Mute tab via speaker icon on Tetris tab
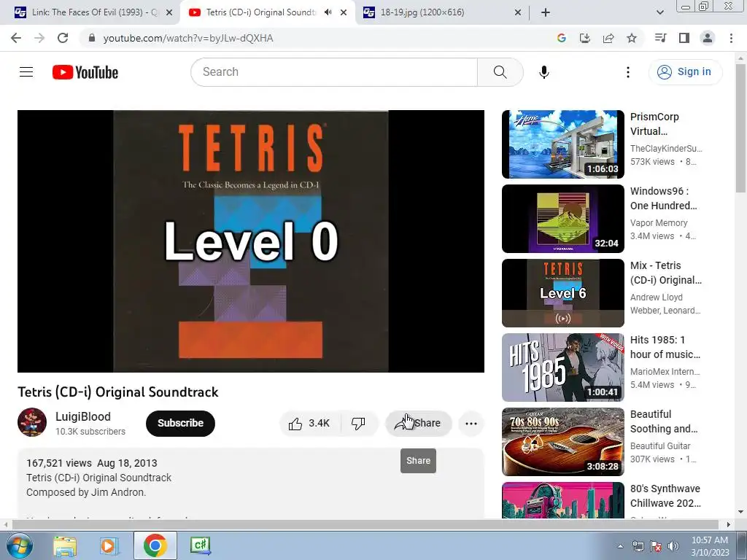 [x=328, y=12]
